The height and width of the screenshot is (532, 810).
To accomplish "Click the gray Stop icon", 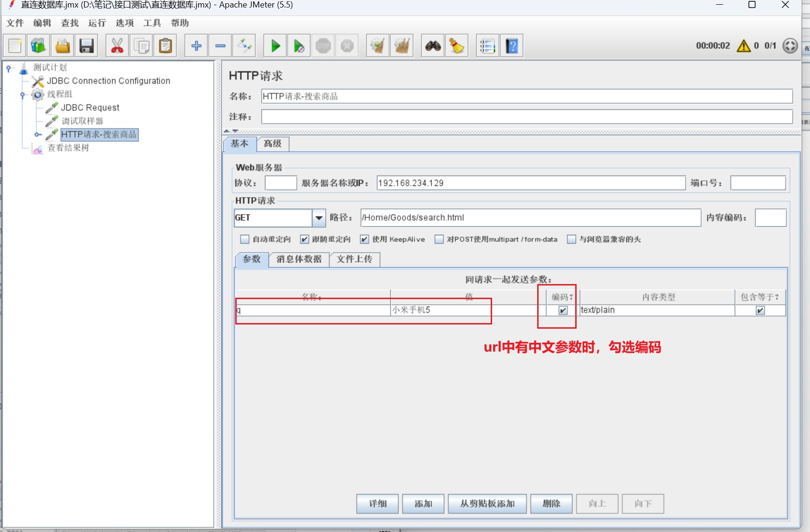I will pyautogui.click(x=323, y=46).
